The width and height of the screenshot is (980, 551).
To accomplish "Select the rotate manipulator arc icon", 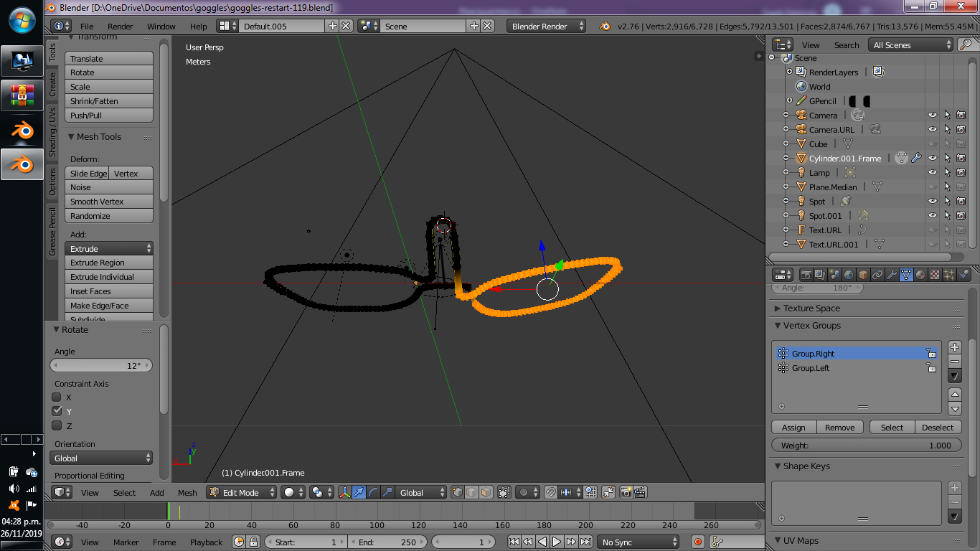I will pos(373,492).
